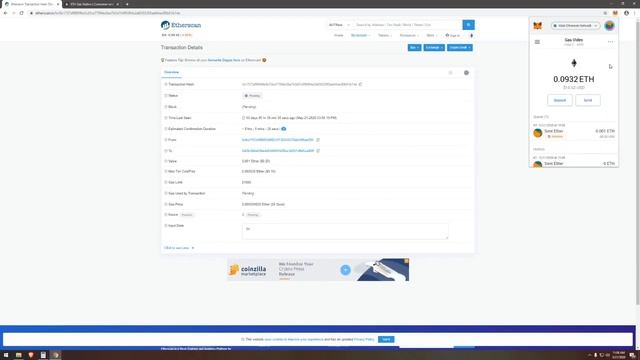Open Windows notification center
Screen dimensions: 640x360
point(633,355)
